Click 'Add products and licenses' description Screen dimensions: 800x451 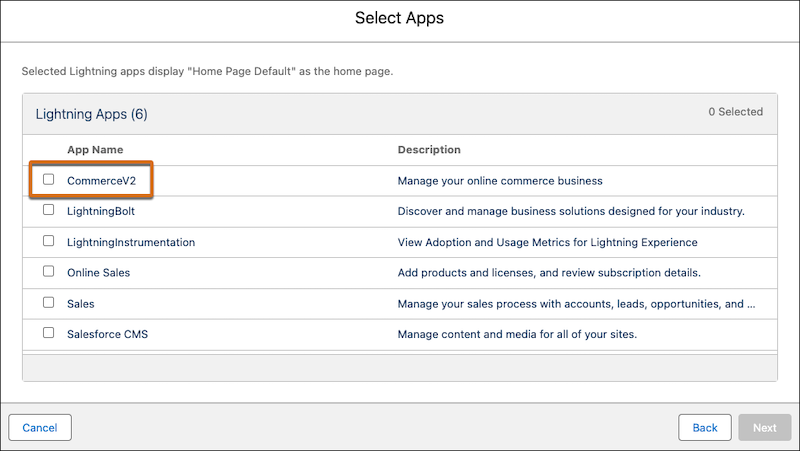coord(549,273)
